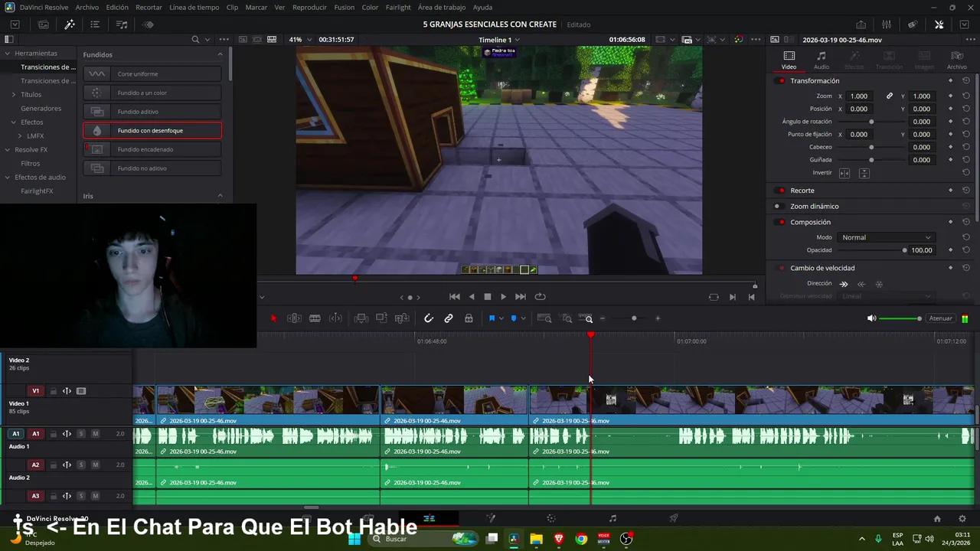Click the Flip vertical icon in Invertir
The image size is (980, 551).
(x=864, y=173)
